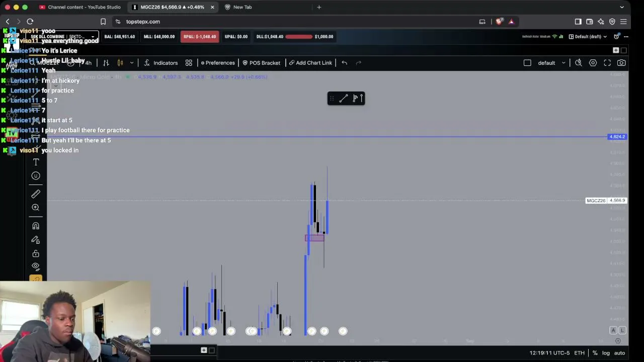Open the alerts clock icon
Image resolution: width=644 pixels, height=362 pixels.
click(616, 37)
